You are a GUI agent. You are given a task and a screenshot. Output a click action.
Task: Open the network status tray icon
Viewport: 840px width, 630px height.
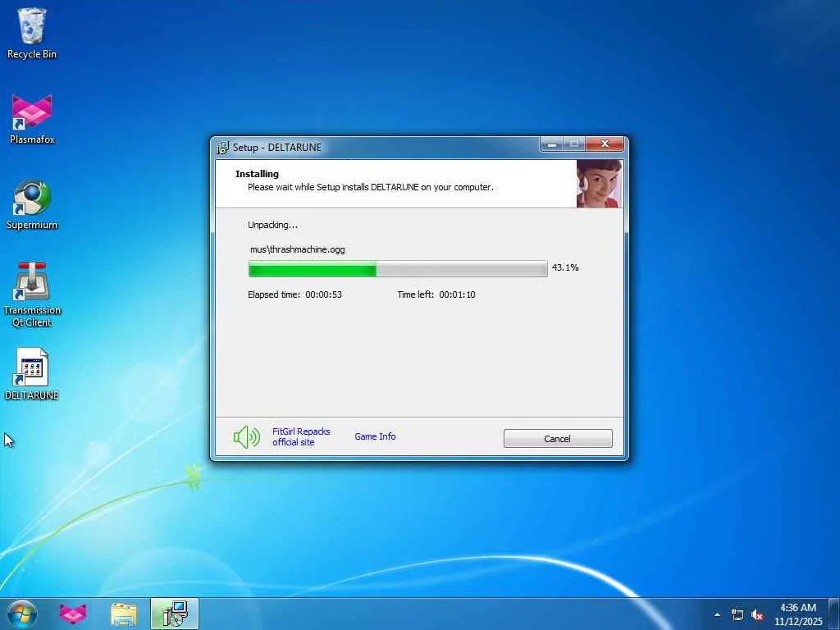click(737, 615)
